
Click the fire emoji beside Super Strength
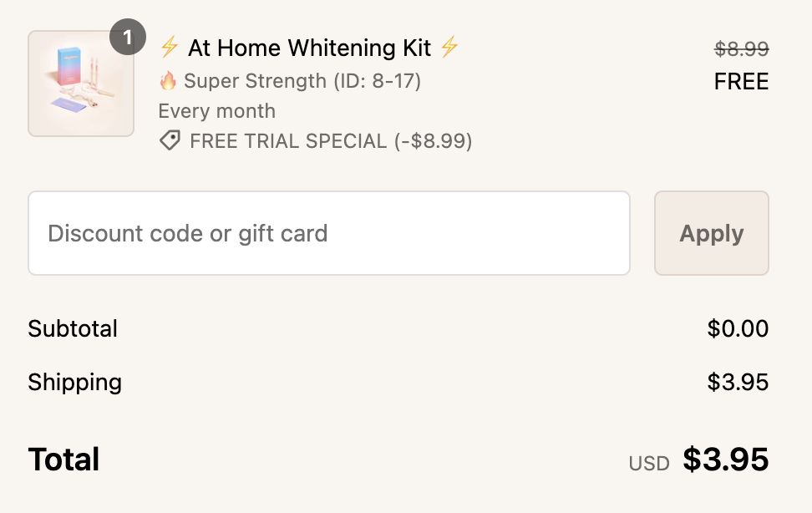pyautogui.click(x=168, y=81)
